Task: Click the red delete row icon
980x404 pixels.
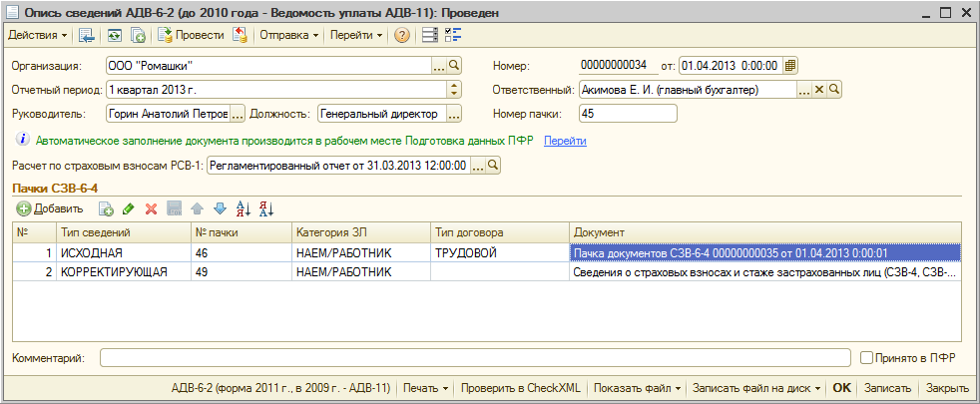Action: pyautogui.click(x=152, y=208)
